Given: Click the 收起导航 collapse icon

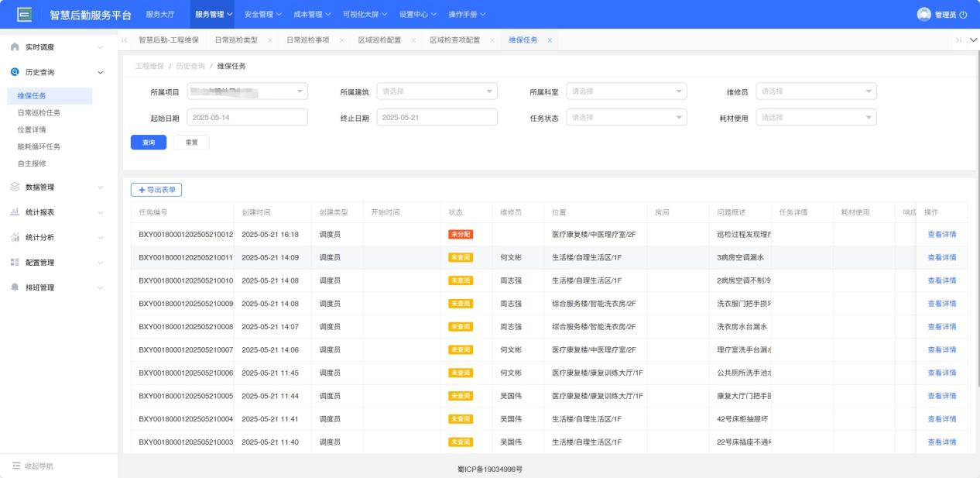Looking at the screenshot, I should pyautogui.click(x=15, y=466).
